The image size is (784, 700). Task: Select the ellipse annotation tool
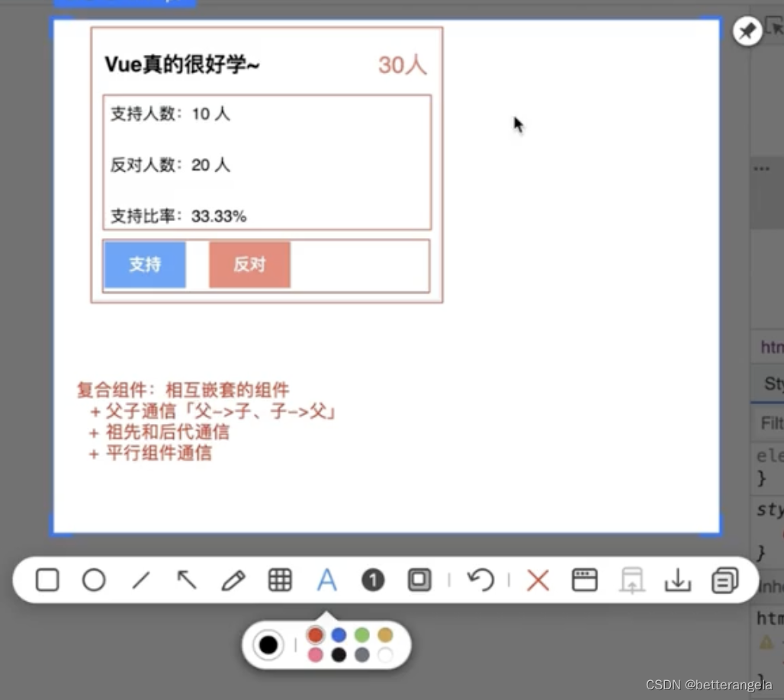click(94, 580)
